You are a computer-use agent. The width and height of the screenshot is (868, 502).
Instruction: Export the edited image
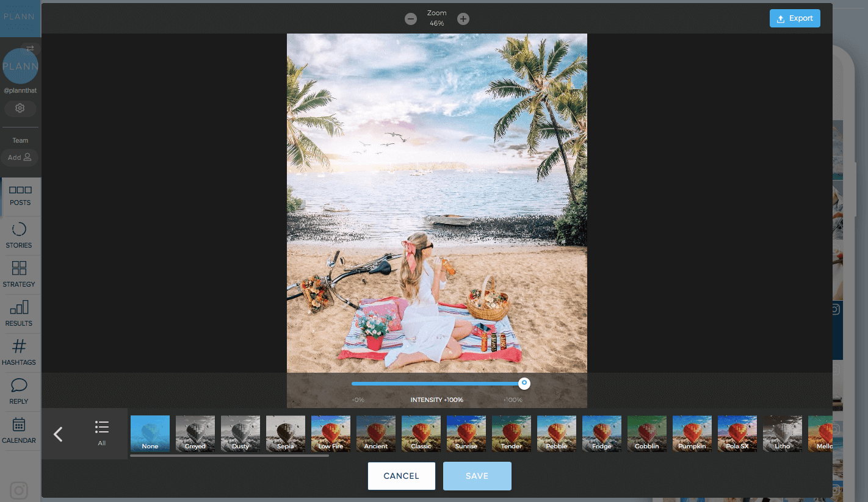tap(795, 18)
